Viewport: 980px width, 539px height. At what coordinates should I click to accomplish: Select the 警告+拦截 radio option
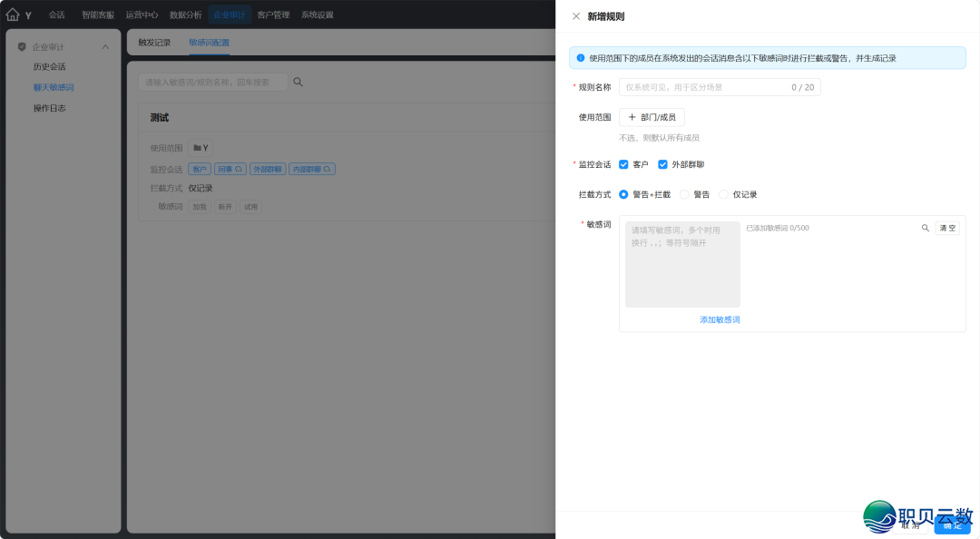pyautogui.click(x=623, y=194)
